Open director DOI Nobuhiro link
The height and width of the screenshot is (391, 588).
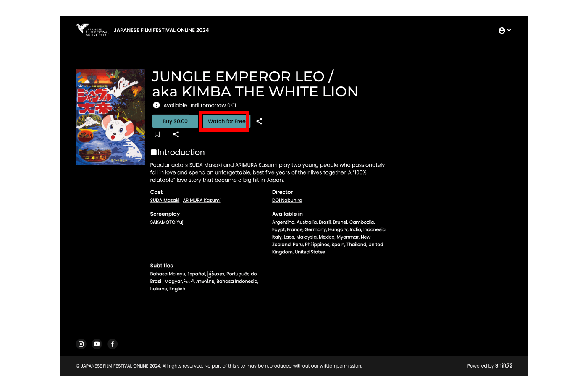click(x=287, y=201)
